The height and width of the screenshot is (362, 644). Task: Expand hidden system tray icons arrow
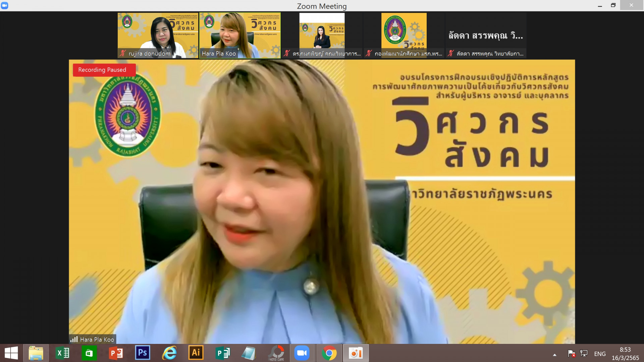click(555, 355)
